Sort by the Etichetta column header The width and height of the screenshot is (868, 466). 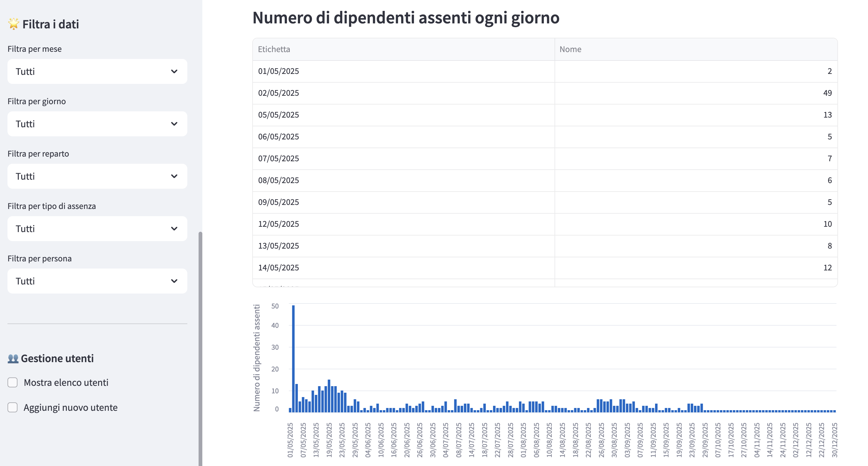coord(274,49)
